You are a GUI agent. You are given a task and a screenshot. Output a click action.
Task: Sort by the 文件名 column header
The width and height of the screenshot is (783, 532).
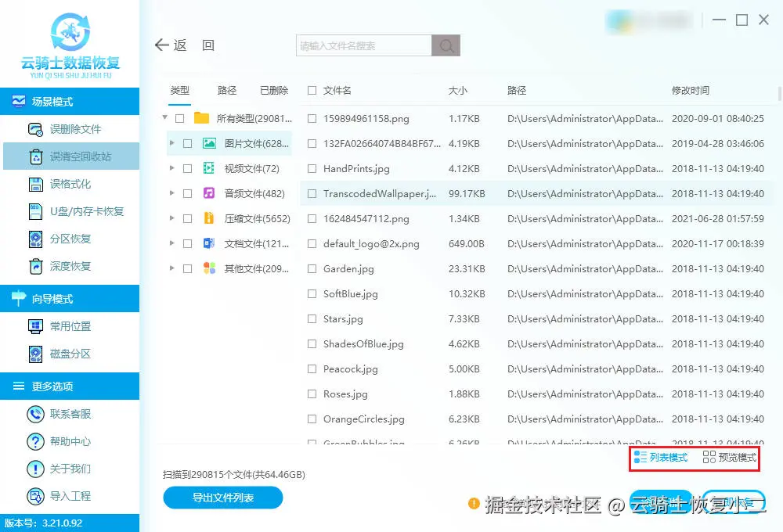337,90
